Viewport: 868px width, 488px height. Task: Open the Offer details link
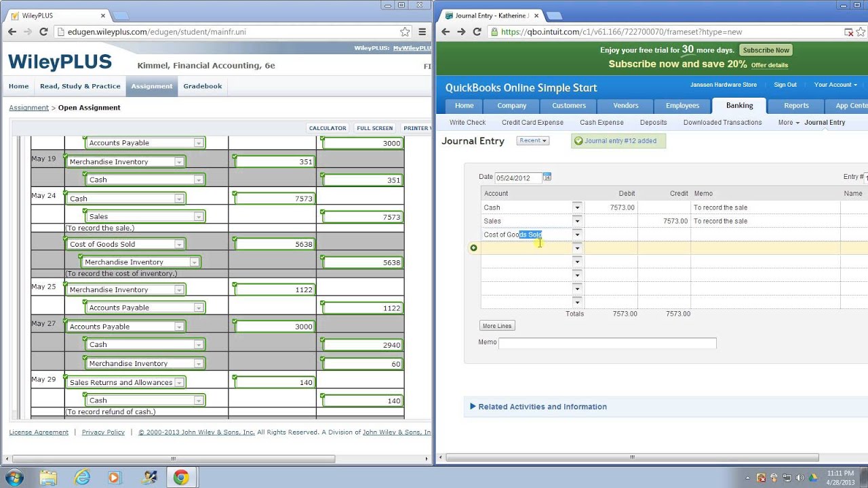pos(770,65)
